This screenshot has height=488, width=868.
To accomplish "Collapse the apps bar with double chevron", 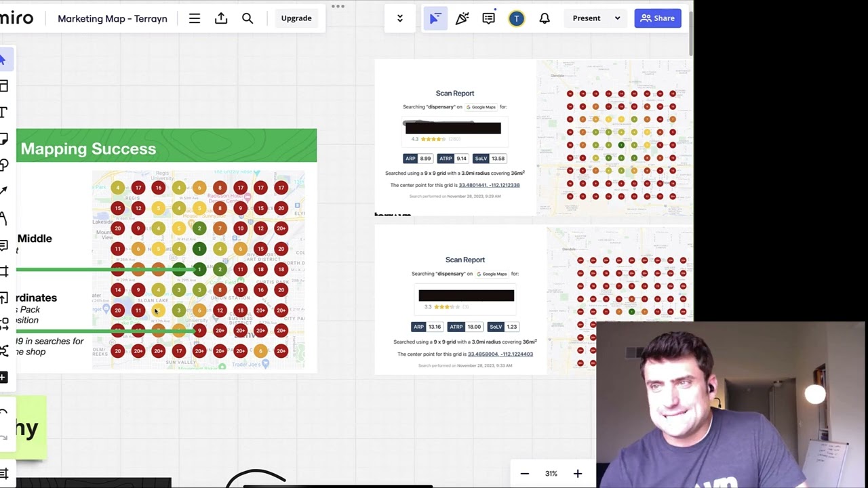I will click(x=400, y=18).
